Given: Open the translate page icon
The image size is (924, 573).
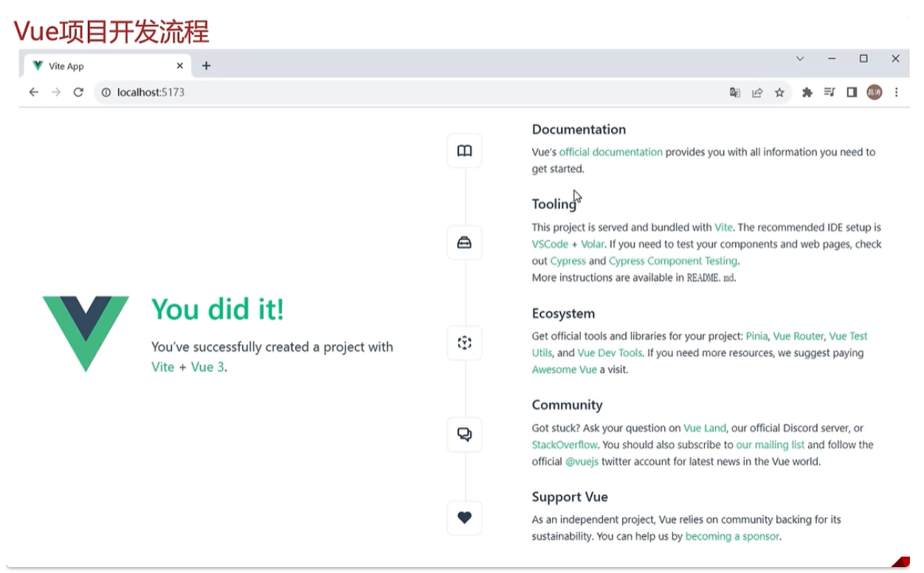Looking at the screenshot, I should (x=735, y=92).
